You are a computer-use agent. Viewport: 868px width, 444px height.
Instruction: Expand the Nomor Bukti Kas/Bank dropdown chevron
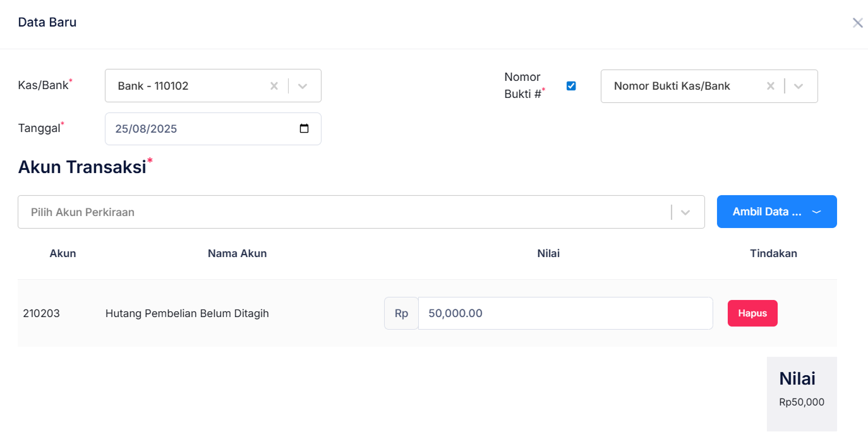tap(799, 86)
